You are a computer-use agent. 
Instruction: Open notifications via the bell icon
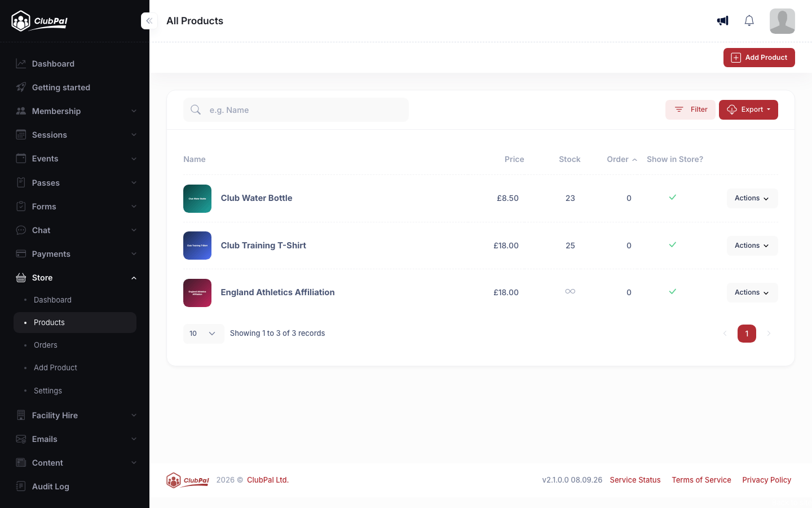point(749,21)
